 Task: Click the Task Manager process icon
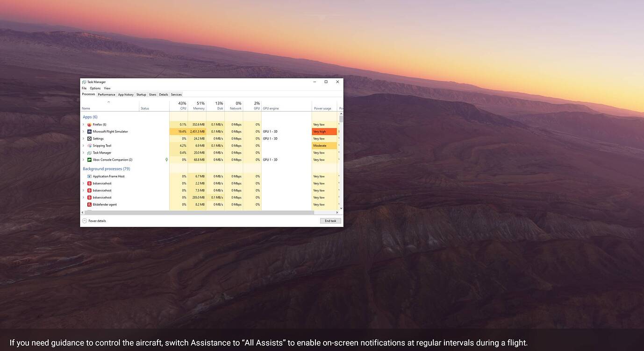[x=89, y=152]
